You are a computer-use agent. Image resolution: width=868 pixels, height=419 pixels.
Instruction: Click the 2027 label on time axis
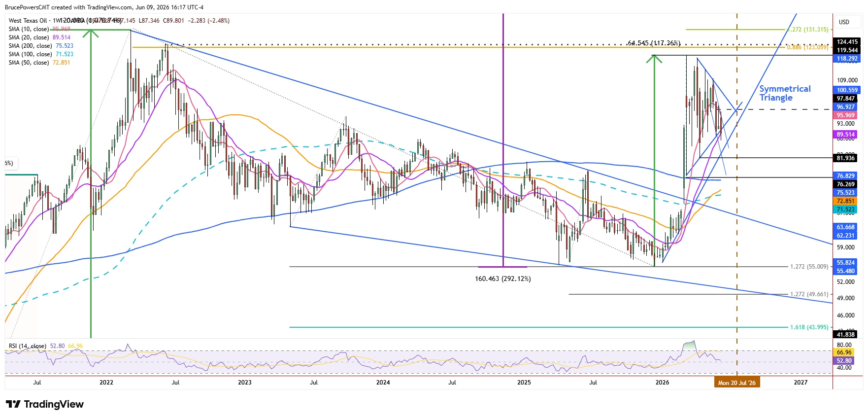tap(801, 383)
